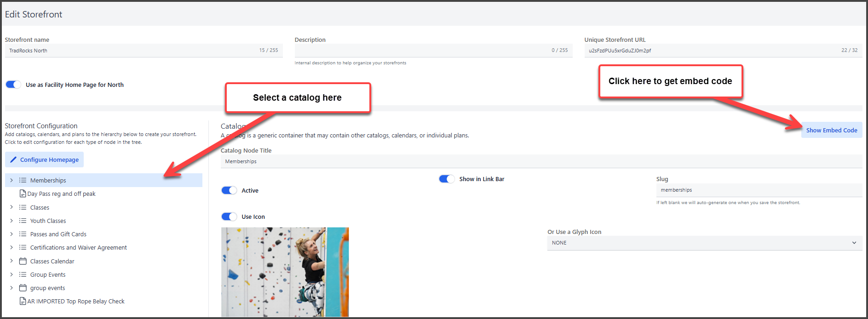Expand the Certifications and Waiver Agreement node
The height and width of the screenshot is (319, 868).
[11, 247]
